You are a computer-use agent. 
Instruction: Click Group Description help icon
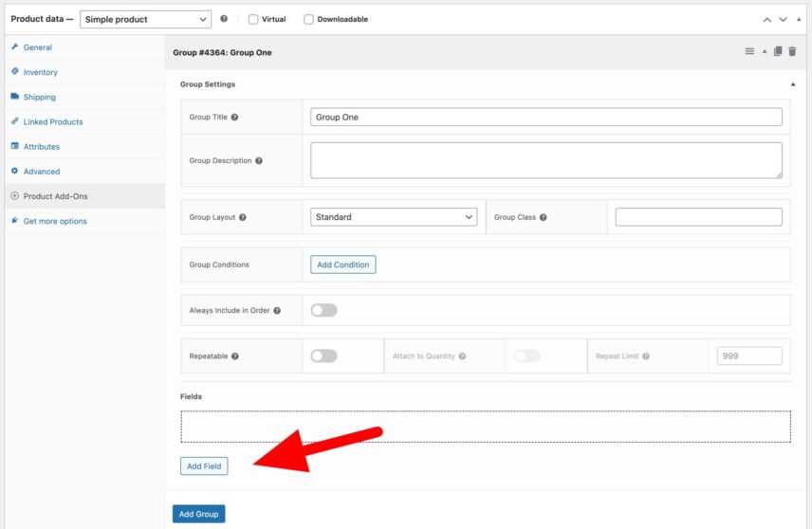coord(259,160)
